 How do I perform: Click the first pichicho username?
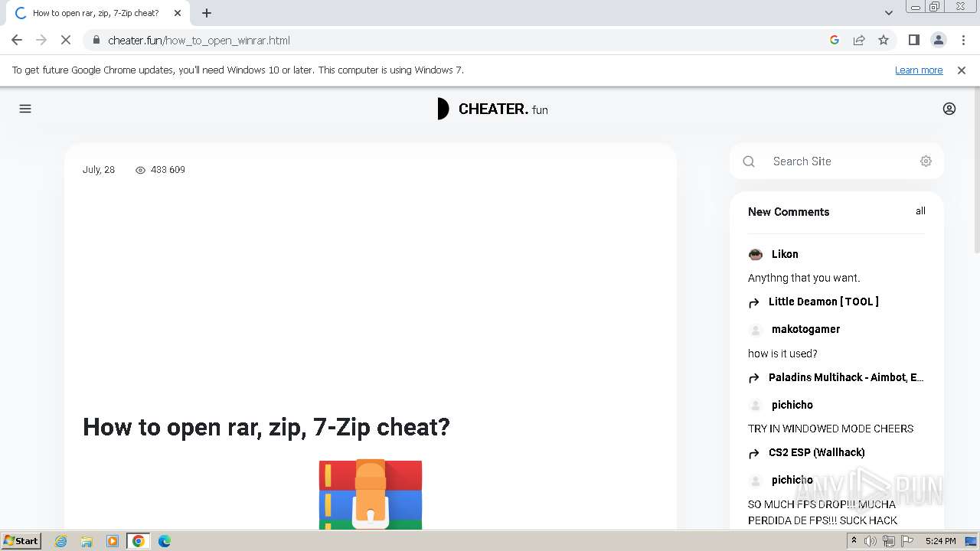click(792, 405)
